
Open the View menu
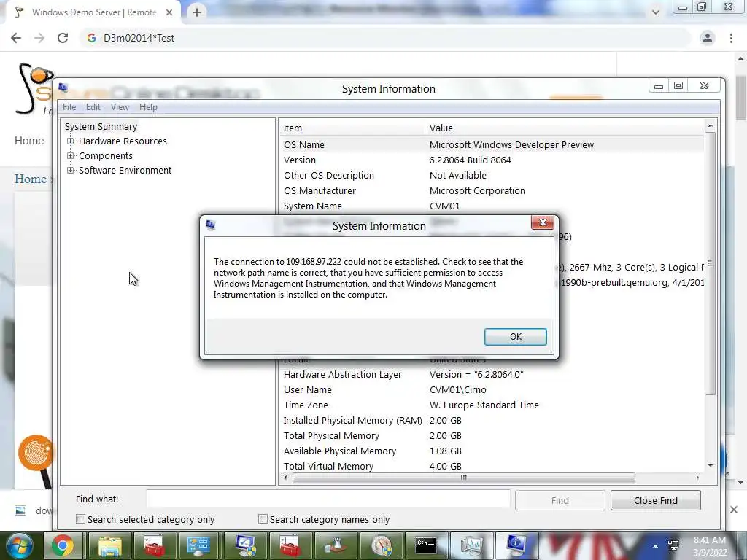(x=120, y=107)
